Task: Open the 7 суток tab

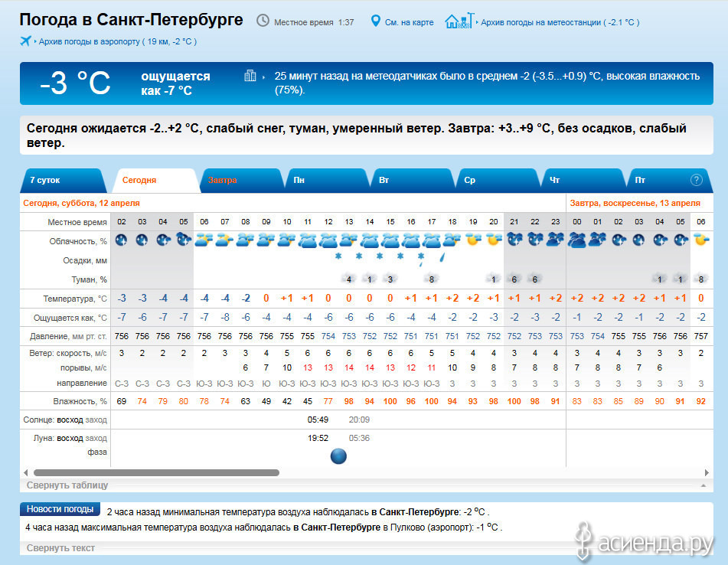Action: click(x=63, y=180)
